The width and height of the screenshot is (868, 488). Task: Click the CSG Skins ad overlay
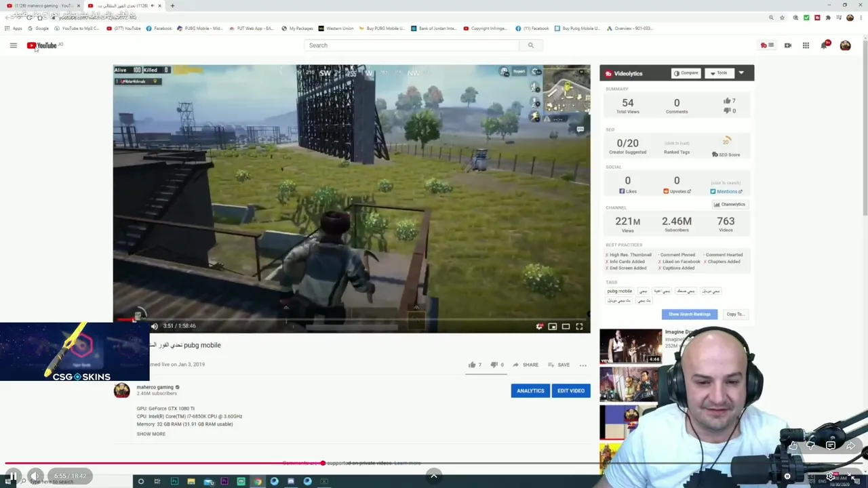click(75, 352)
